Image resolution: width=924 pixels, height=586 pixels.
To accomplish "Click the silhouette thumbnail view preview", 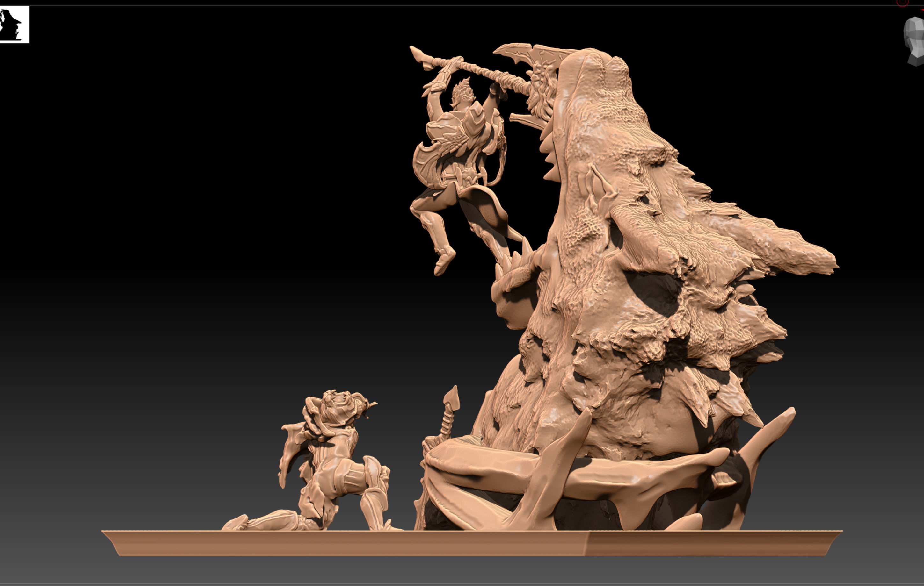I will pyautogui.click(x=14, y=25).
